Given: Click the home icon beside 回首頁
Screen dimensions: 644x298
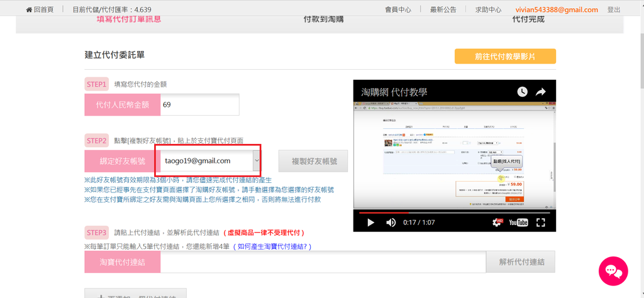Looking at the screenshot, I should coord(29,10).
